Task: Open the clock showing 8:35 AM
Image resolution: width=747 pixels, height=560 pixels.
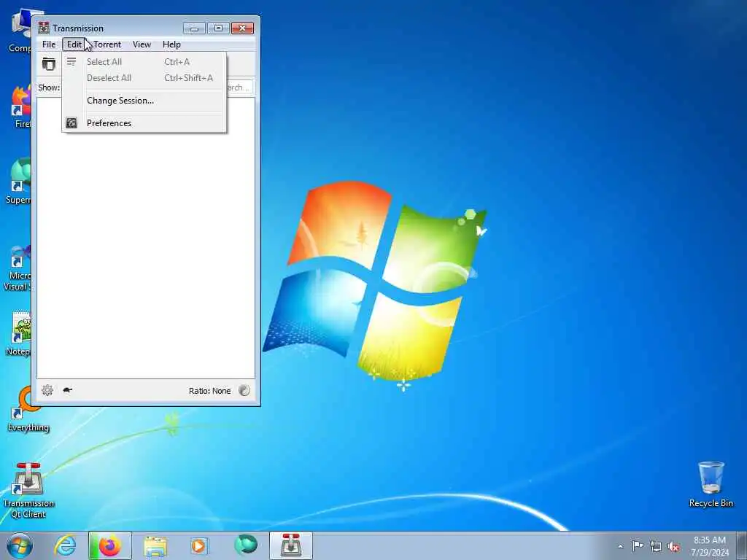Action: pyautogui.click(x=710, y=546)
